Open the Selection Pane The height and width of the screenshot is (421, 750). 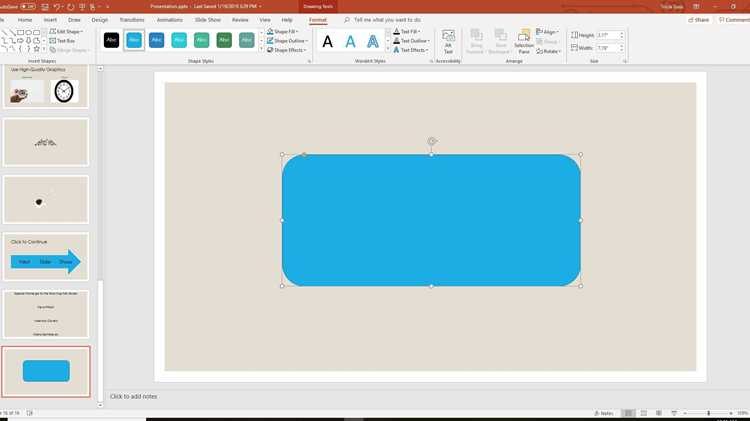coord(524,41)
